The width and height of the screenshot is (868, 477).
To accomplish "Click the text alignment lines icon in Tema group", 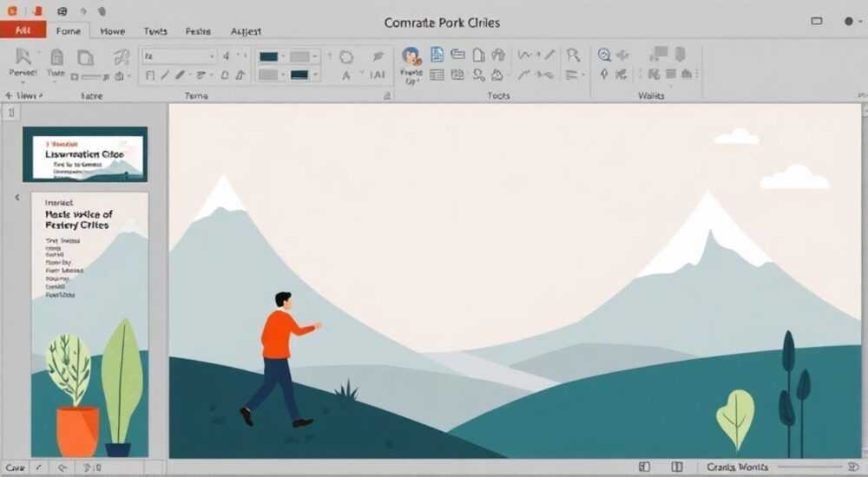I will click(x=201, y=75).
